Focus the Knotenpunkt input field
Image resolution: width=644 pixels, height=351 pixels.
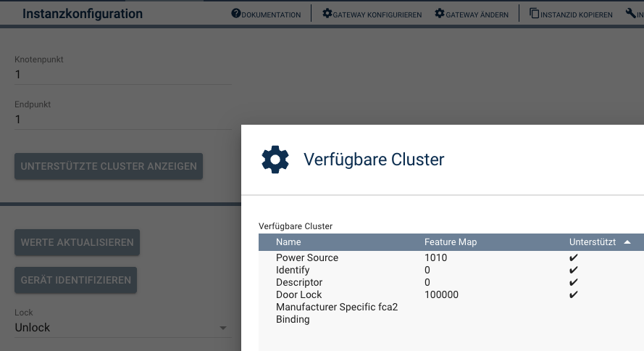tap(123, 74)
